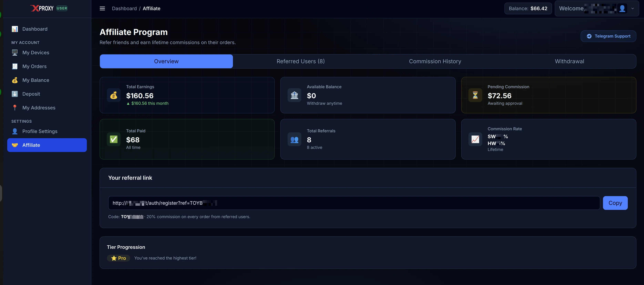Click the "Lifetime" commission rate text
This screenshot has width=644, height=285.
pos(495,149)
